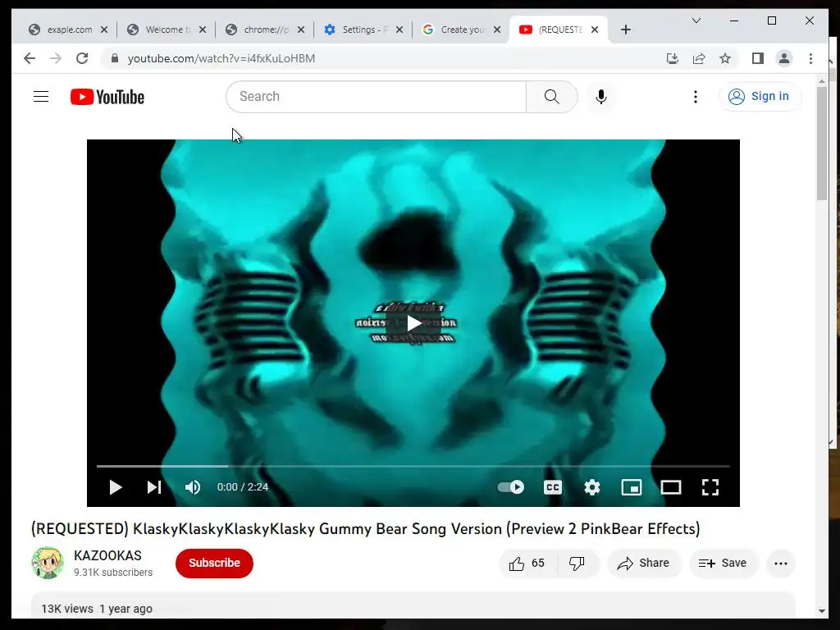This screenshot has width=840, height=630.
Task: View site information lock icon
Action: pyautogui.click(x=115, y=58)
